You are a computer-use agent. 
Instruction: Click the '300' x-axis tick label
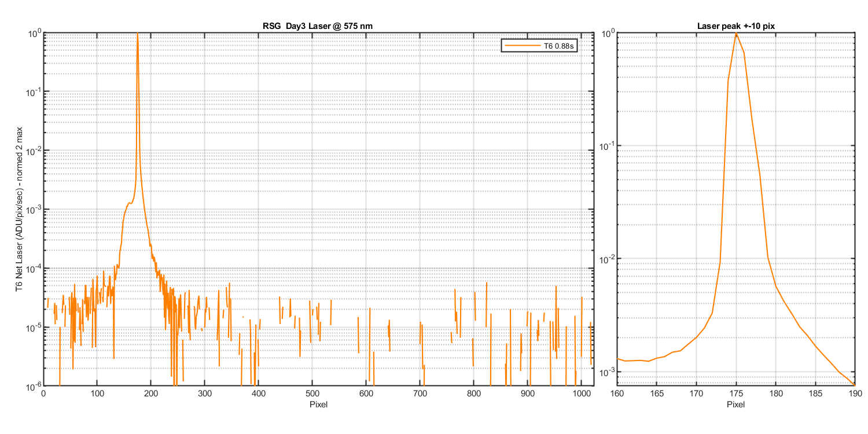pos(205,393)
